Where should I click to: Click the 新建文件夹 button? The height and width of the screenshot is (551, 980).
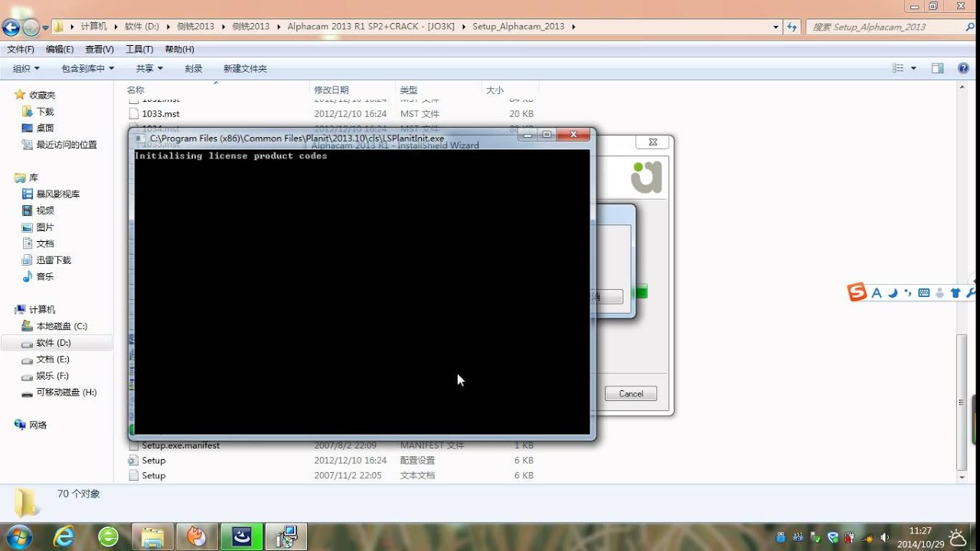pyautogui.click(x=245, y=68)
